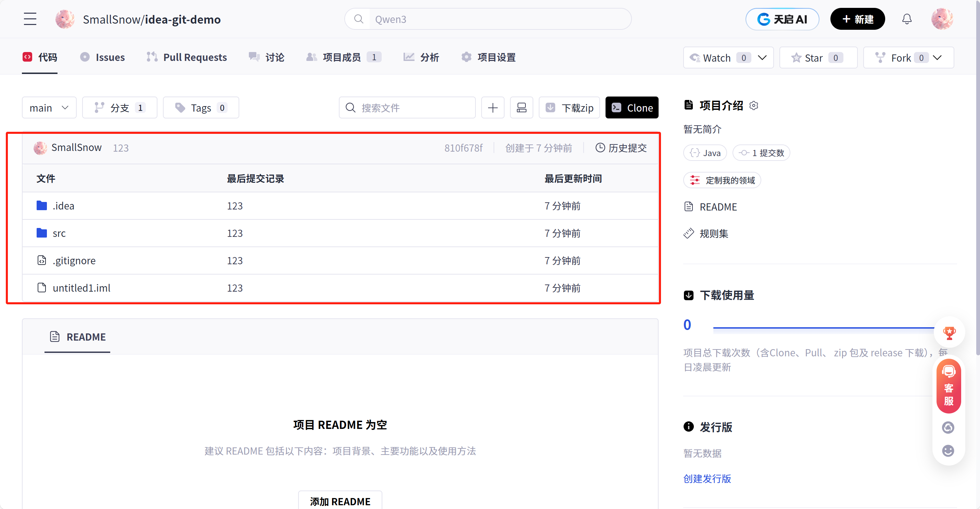This screenshot has width=980, height=509.
Task: Open the notification bell
Action: [907, 18]
